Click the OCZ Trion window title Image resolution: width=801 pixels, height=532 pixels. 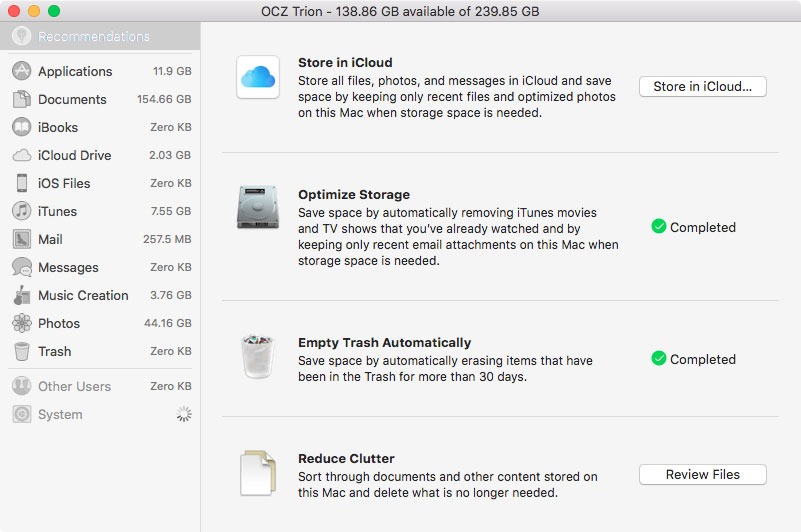(x=400, y=11)
